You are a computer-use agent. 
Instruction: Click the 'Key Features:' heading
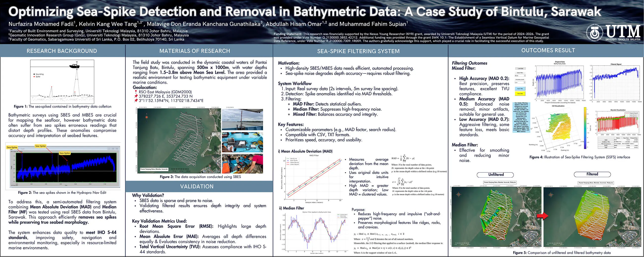click(291, 124)
